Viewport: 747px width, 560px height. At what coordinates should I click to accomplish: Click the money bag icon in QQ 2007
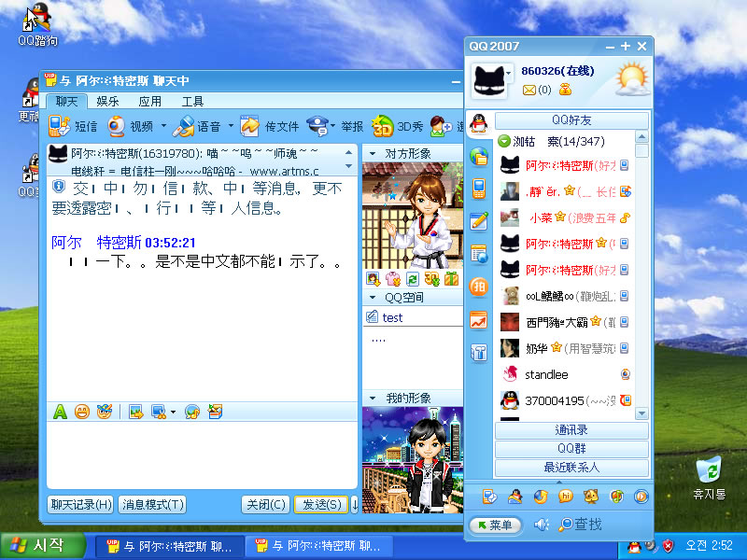(x=565, y=89)
